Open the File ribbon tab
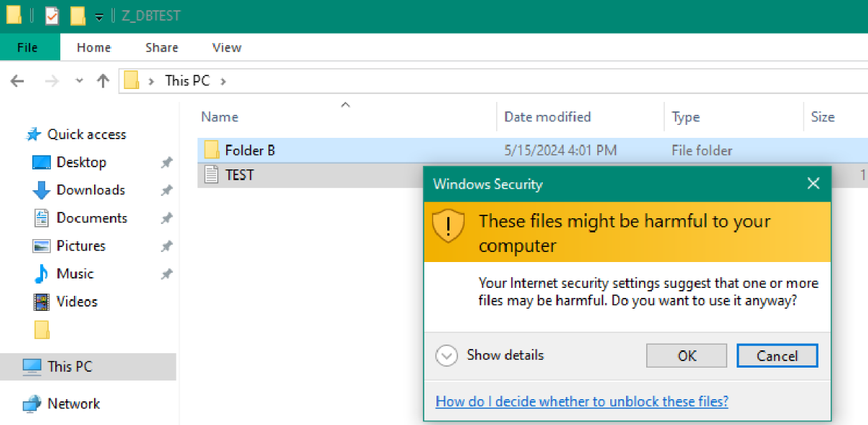 tap(27, 47)
